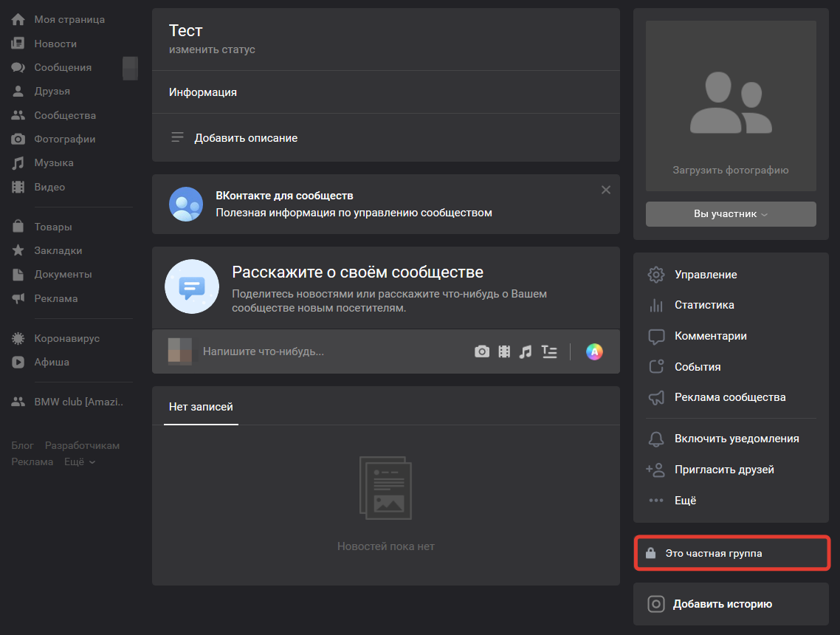This screenshot has height=635, width=840.
Task: Expand Ещё options in community menu
Action: pyautogui.click(x=684, y=501)
